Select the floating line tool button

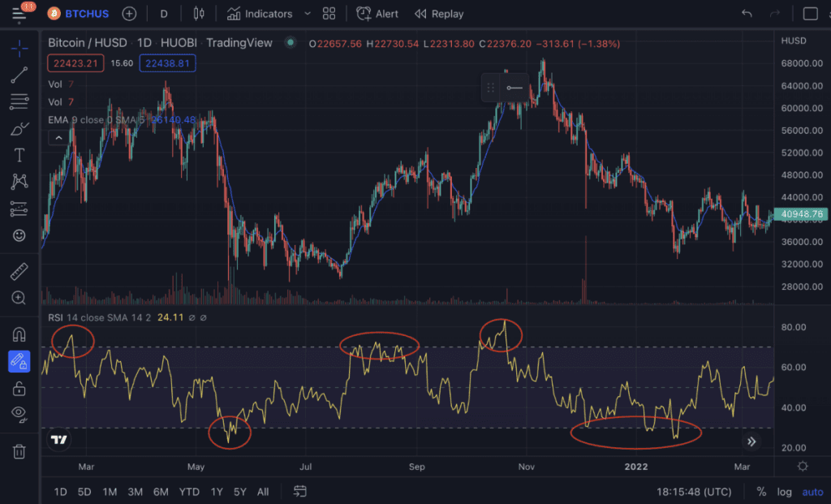(x=515, y=88)
